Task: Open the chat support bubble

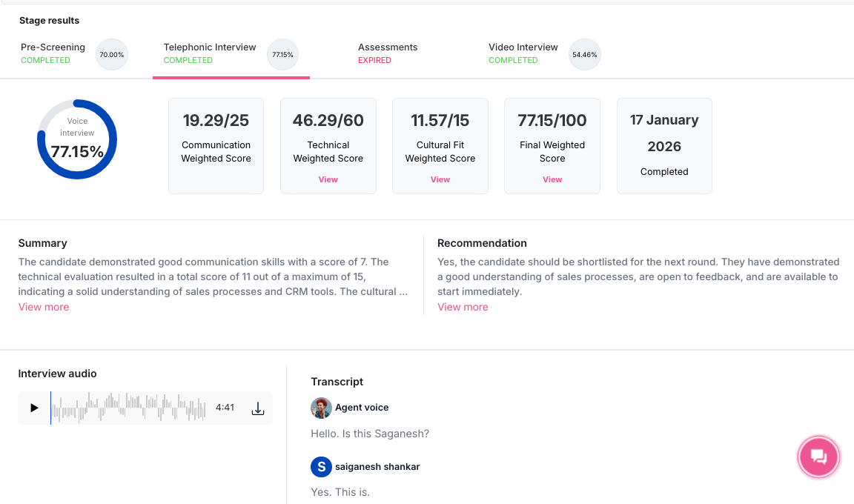Action: (x=818, y=457)
